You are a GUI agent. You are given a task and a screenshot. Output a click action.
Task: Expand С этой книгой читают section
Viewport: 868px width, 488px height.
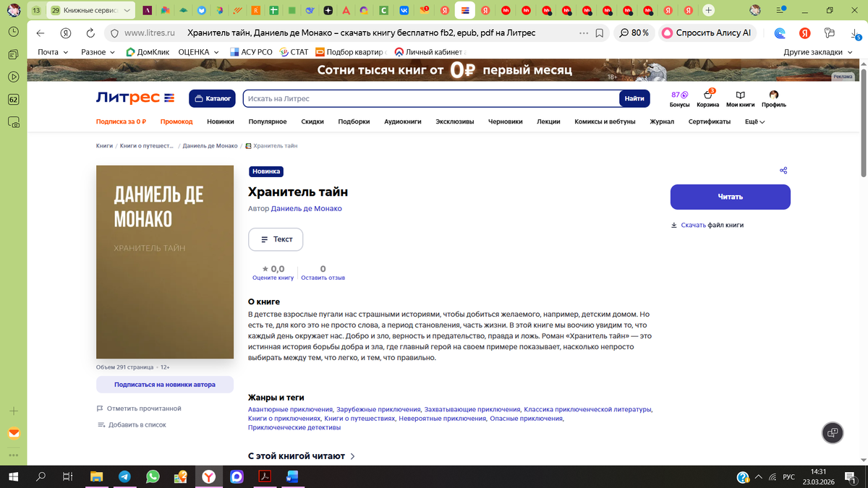pos(302,456)
